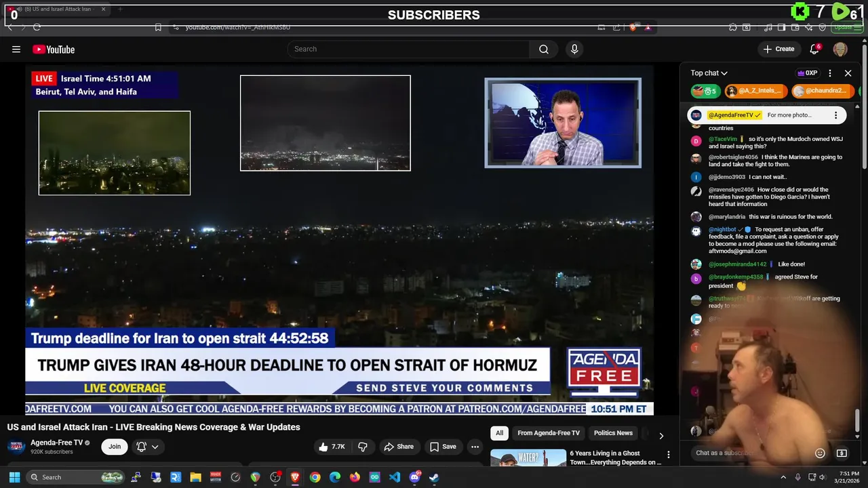
Task: Click the browser address bar URL
Action: click(238, 27)
